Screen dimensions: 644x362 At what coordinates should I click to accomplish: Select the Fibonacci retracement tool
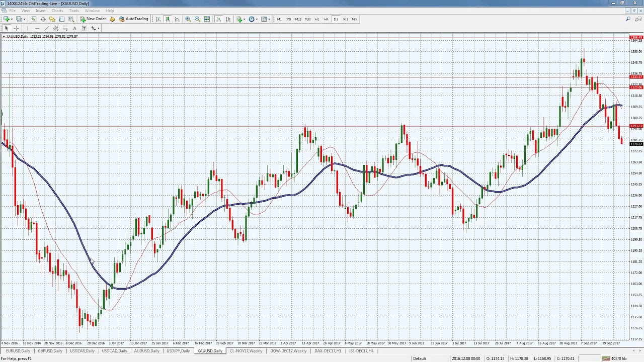(65, 28)
